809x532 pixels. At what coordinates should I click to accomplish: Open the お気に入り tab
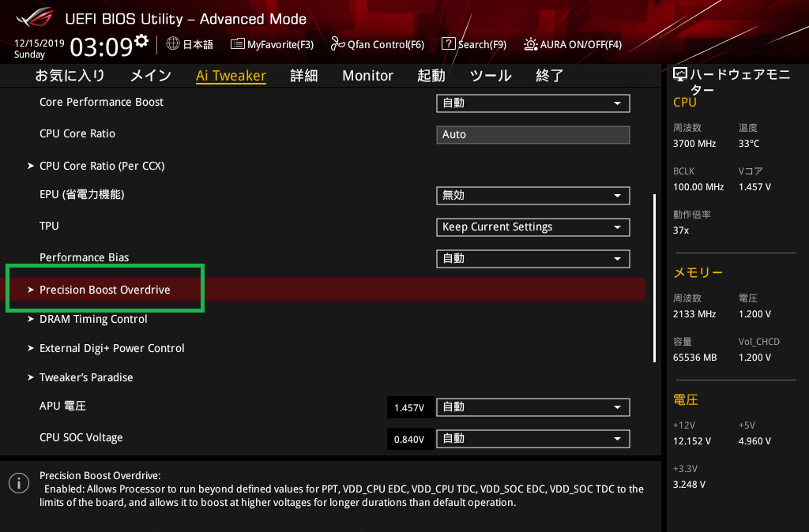point(70,76)
